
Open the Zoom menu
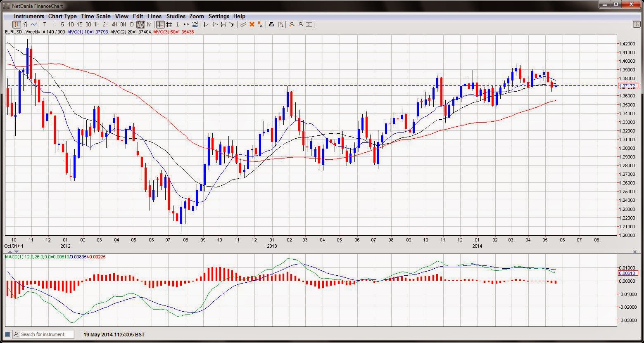point(197,16)
